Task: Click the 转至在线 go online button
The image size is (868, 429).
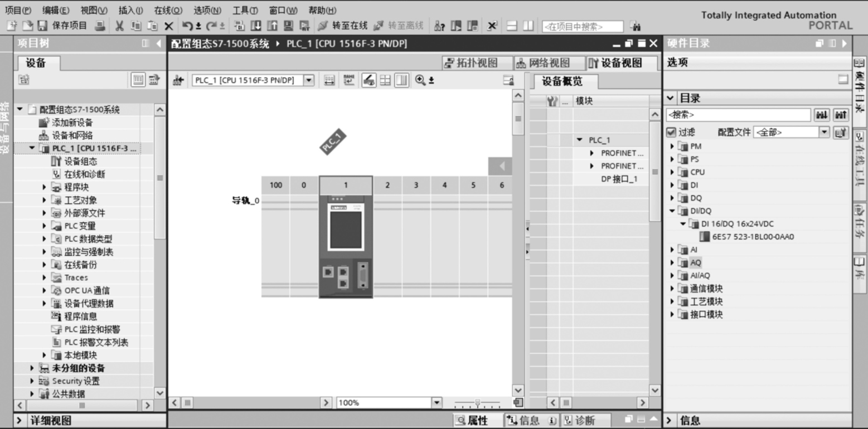Action: 343,26
